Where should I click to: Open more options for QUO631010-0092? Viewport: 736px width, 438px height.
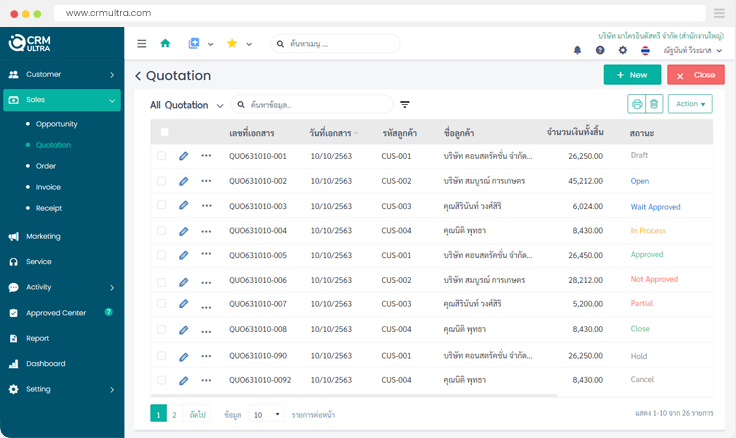[x=206, y=380]
